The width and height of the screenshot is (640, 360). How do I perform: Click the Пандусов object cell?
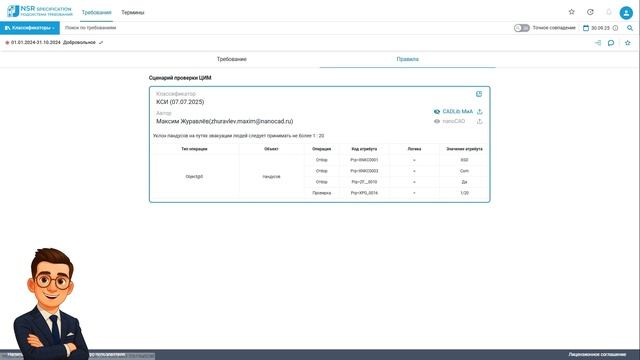click(x=271, y=176)
